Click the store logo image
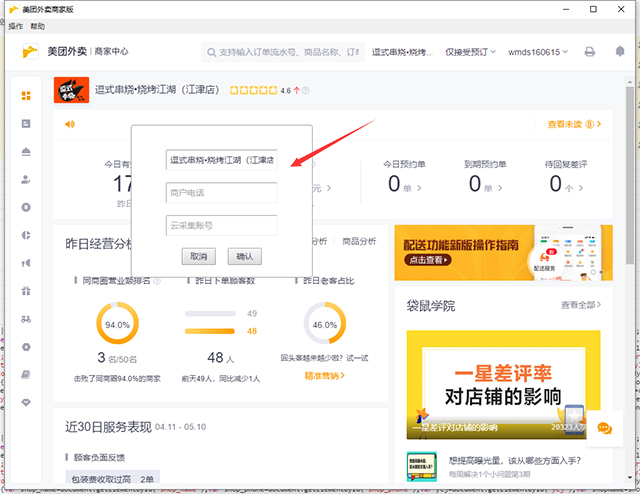Image resolution: width=640 pixels, height=494 pixels. pos(71,90)
